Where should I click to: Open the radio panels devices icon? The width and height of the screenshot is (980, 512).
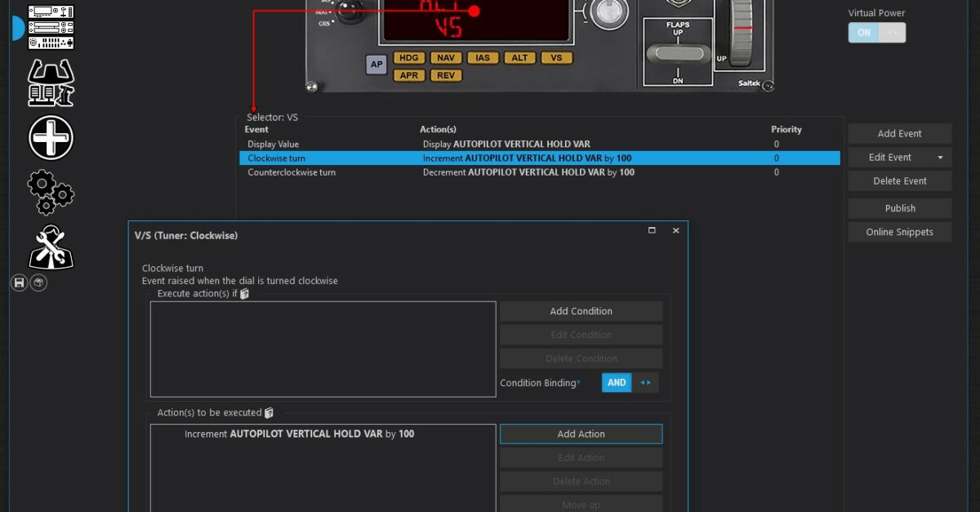point(51,27)
